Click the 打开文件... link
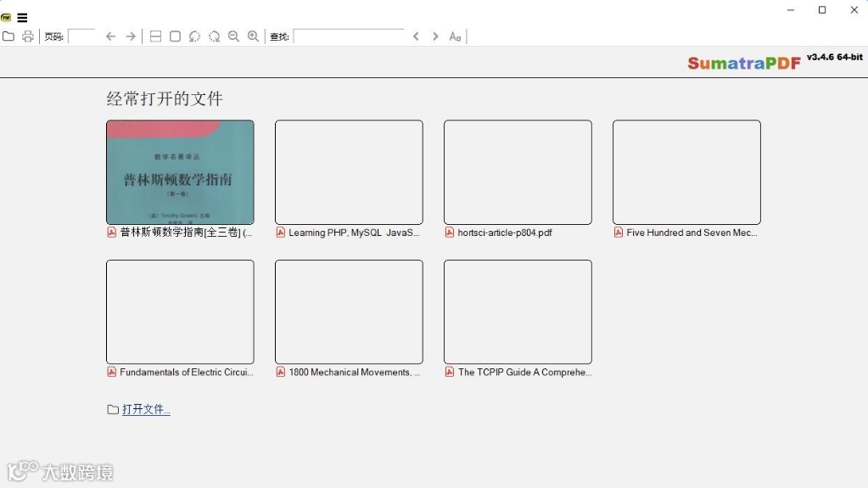The height and width of the screenshot is (488, 868). tap(146, 409)
